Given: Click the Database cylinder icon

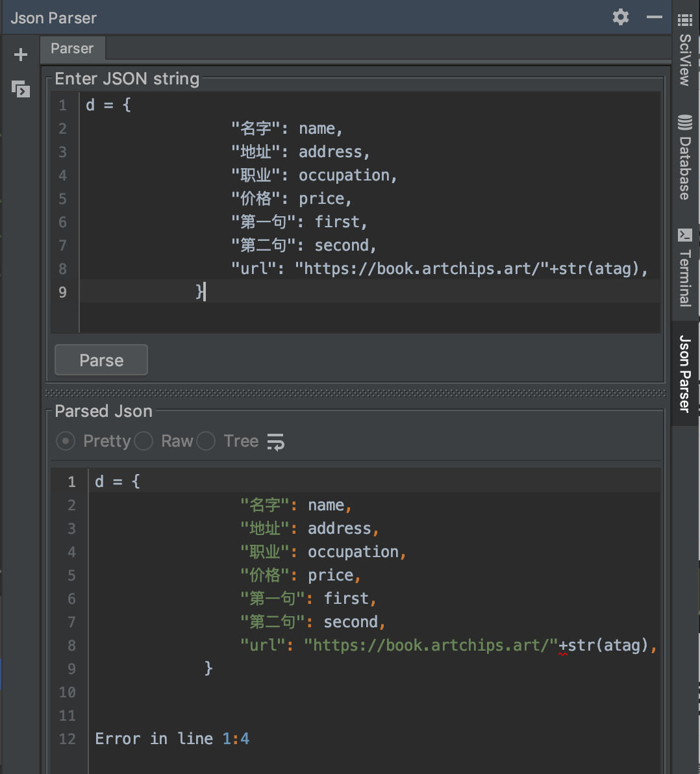Looking at the screenshot, I should point(685,122).
